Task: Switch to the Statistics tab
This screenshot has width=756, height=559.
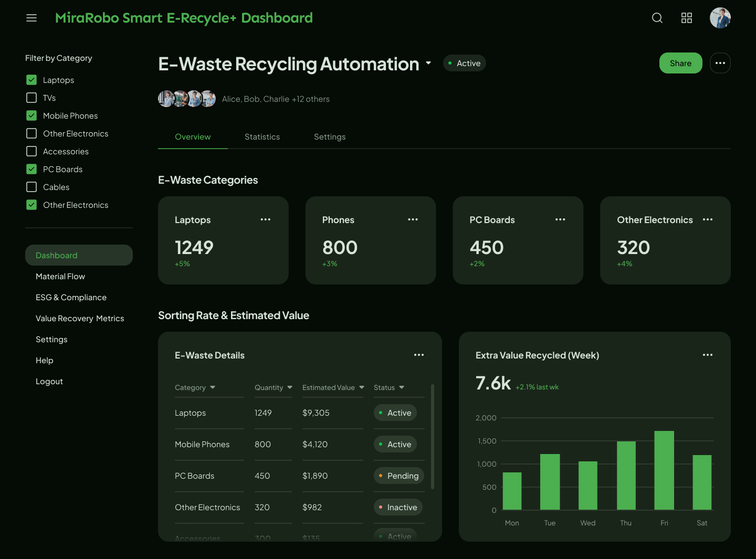Action: 262,137
